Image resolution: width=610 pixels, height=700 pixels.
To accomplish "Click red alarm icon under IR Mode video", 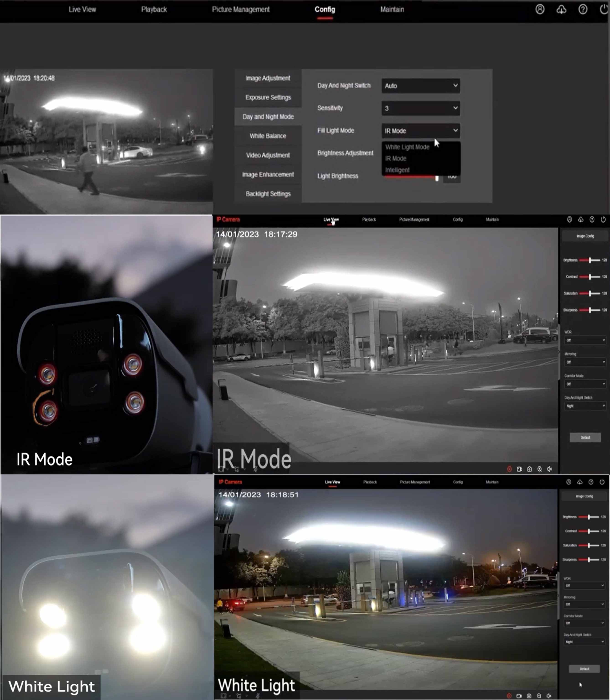I will (509, 469).
